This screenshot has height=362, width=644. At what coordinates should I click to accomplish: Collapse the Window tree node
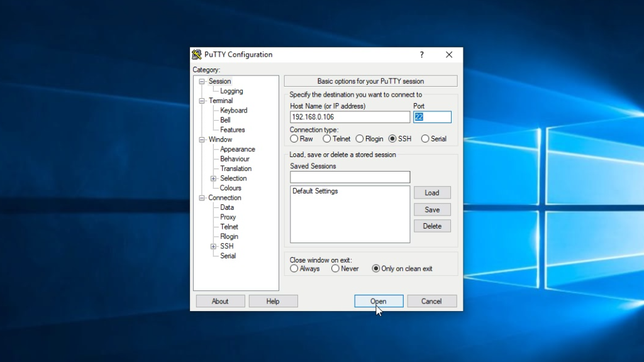(x=202, y=140)
